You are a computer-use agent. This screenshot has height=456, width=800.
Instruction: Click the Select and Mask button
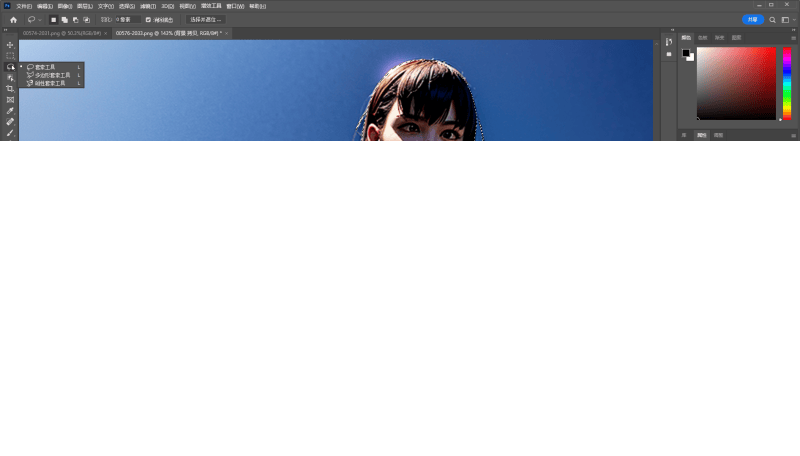pyautogui.click(x=206, y=19)
